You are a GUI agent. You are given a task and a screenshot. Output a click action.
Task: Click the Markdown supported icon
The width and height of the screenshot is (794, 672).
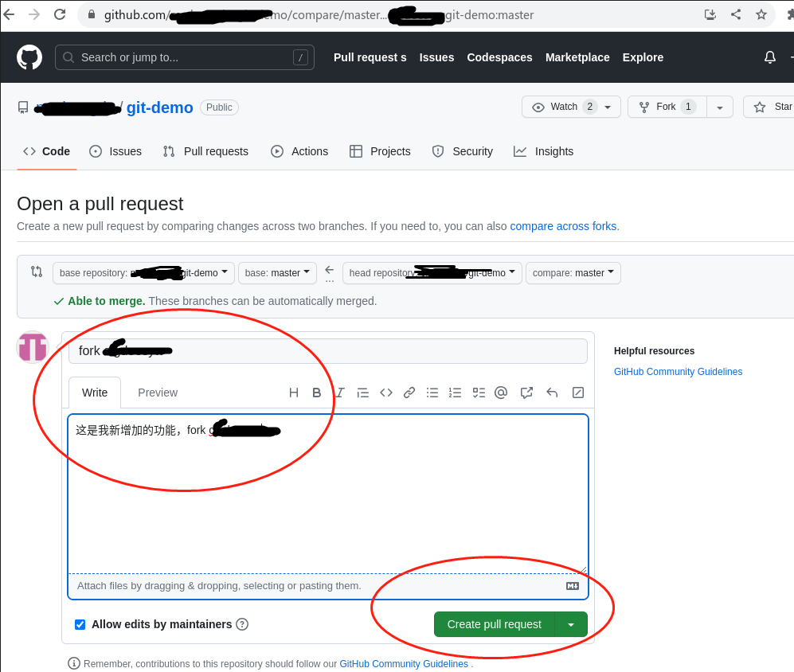(x=573, y=586)
